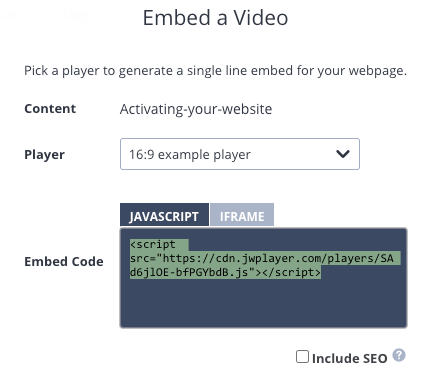Click the cdn.jwplayer.com URL line in code
Screen dimensions: 437x388
point(262,258)
